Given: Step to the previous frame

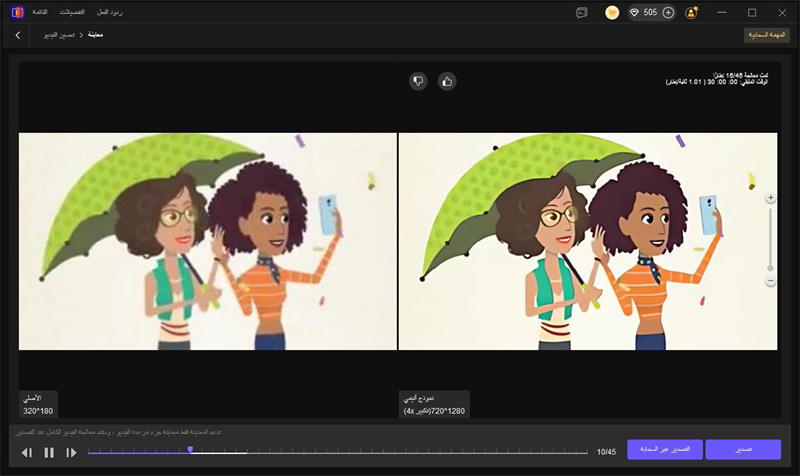Looking at the screenshot, I should pyautogui.click(x=27, y=453).
